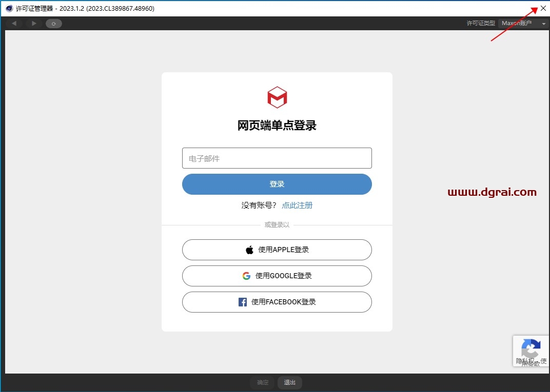This screenshot has width=550, height=392.
Task: Select the Facebook login option
Action: tap(277, 302)
